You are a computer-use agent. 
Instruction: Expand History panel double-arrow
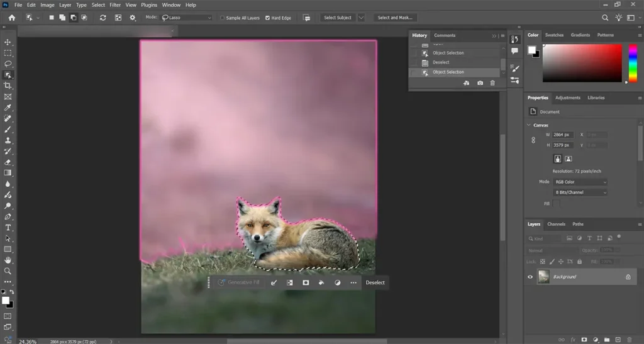pos(494,36)
